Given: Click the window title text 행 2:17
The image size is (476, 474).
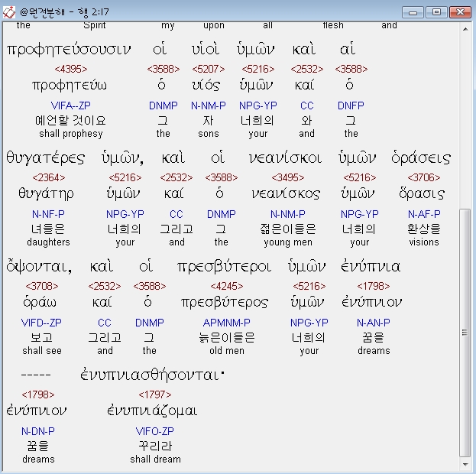Looking at the screenshot, I should pos(93,12).
